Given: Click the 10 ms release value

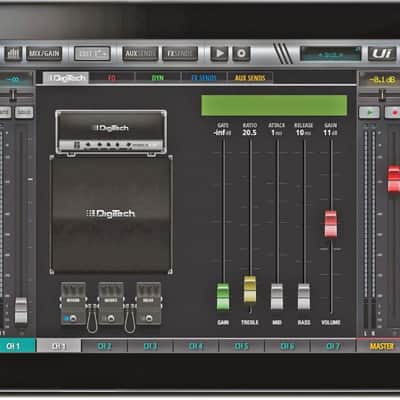Looking at the screenshot, I should (x=303, y=133).
